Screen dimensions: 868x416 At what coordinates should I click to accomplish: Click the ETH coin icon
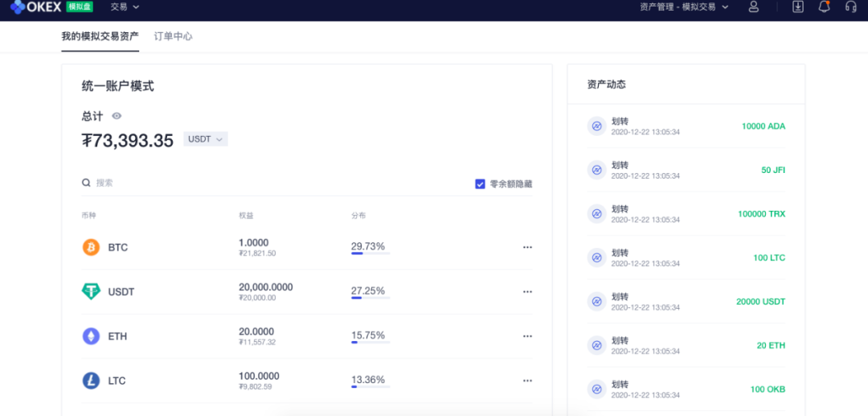pyautogui.click(x=91, y=336)
